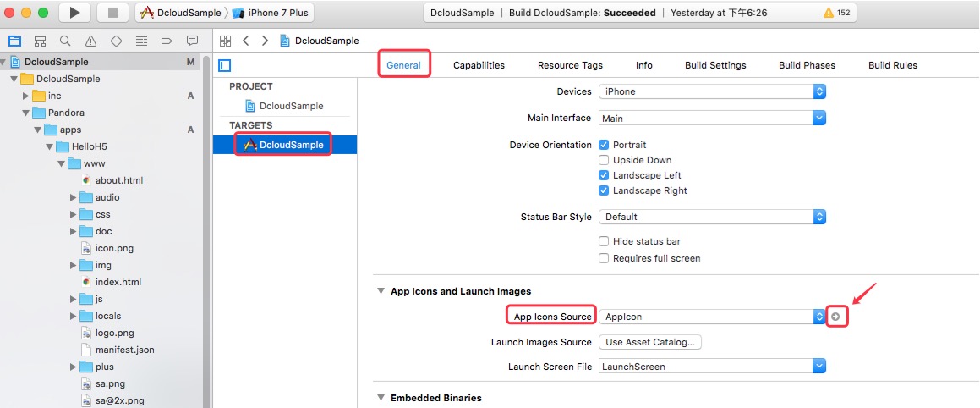980x408 pixels.
Task: Open the Symbol navigator icon
Action: (x=40, y=41)
